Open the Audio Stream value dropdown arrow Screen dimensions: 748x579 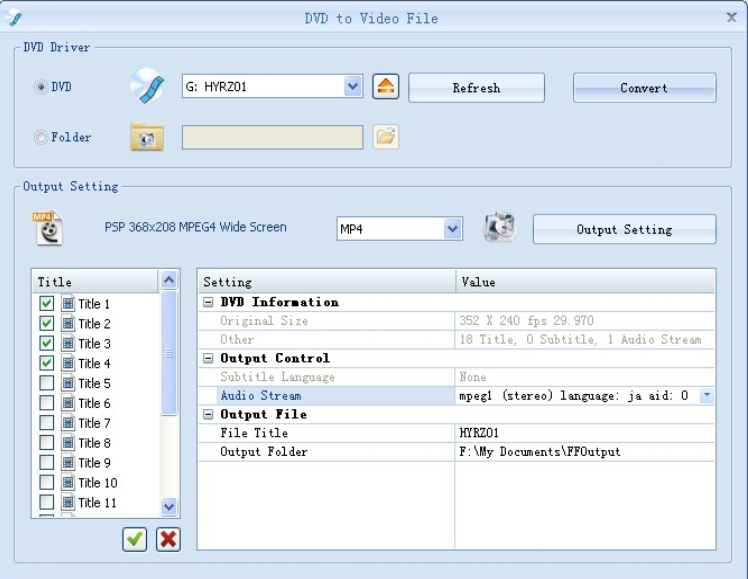click(x=706, y=395)
